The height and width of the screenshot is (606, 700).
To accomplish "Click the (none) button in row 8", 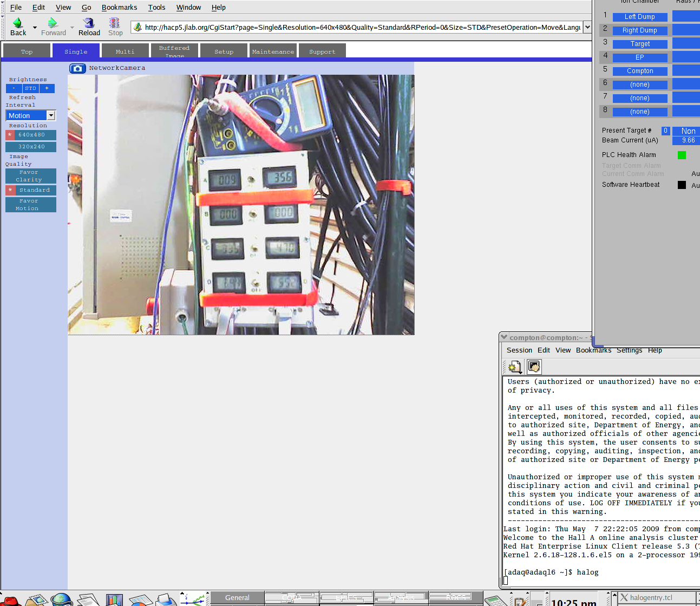I will (x=640, y=112).
